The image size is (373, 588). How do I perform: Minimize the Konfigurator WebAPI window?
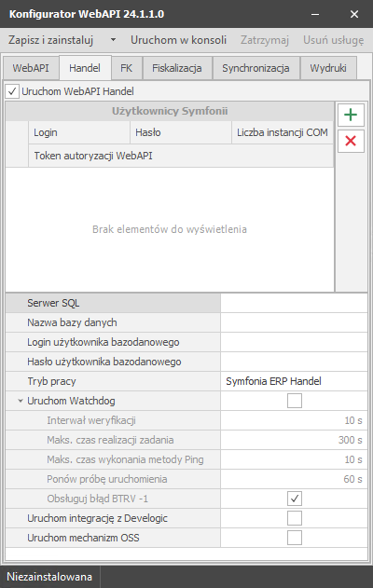(315, 14)
